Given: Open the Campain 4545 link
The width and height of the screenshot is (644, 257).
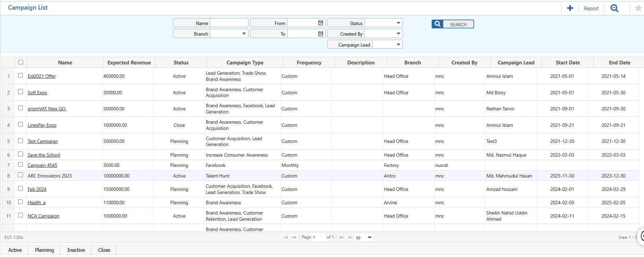Looking at the screenshot, I should click(x=43, y=165).
